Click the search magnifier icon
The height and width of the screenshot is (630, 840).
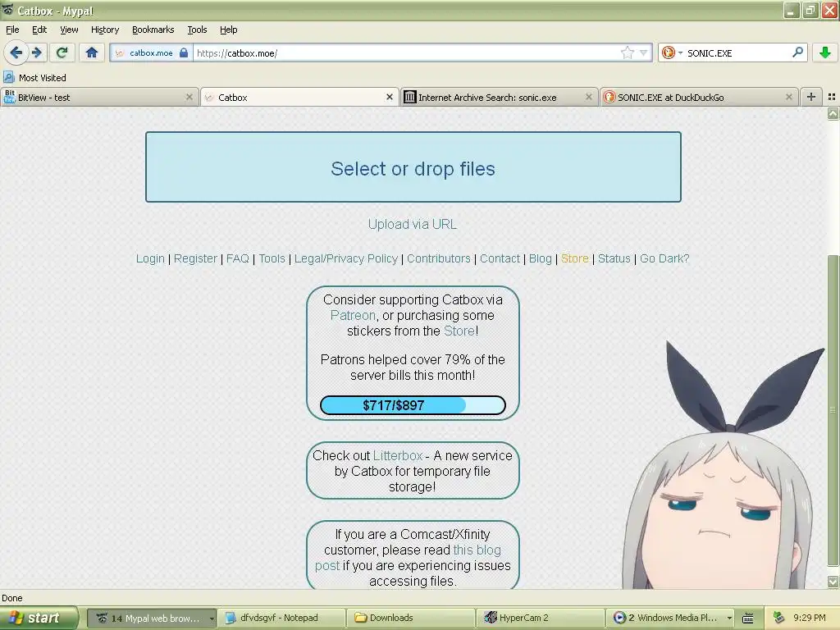pyautogui.click(x=797, y=52)
